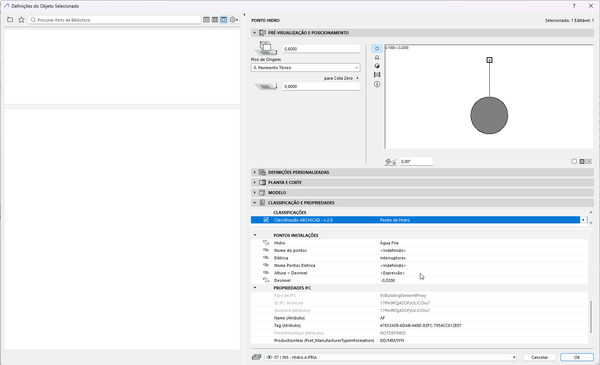Click the layer icon at bottom left
Viewport: 600px width, 365px height.
point(256,357)
